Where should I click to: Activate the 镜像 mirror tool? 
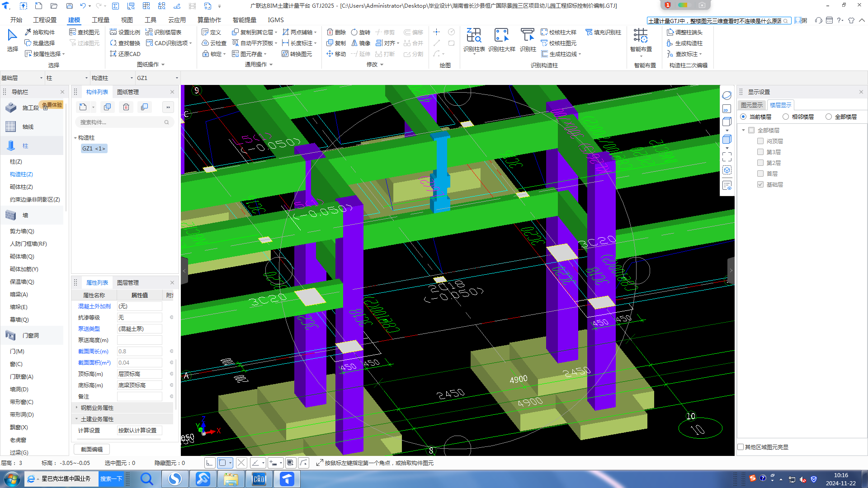click(361, 43)
